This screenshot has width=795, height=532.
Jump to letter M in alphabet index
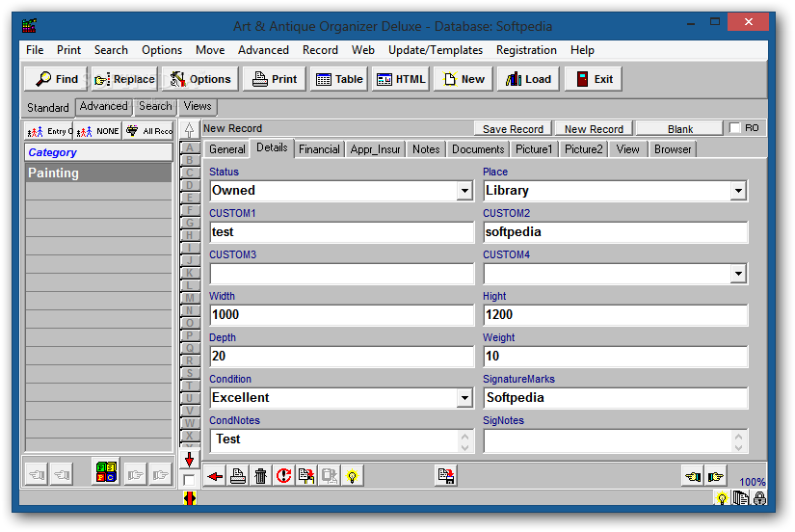click(189, 298)
